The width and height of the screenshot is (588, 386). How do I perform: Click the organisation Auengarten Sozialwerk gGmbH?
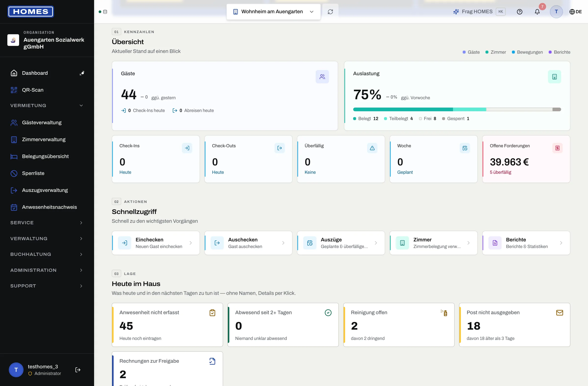pos(47,40)
